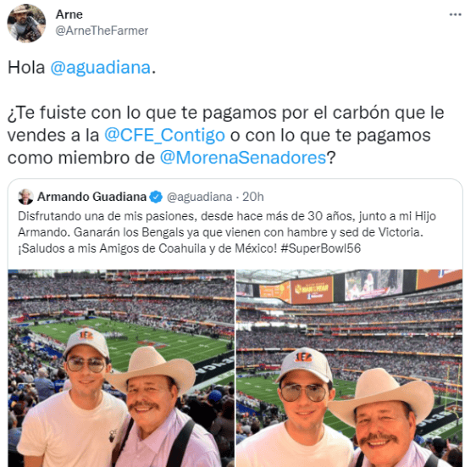
Task: Click the word 'Hola' in the tweet
Action: pos(26,67)
